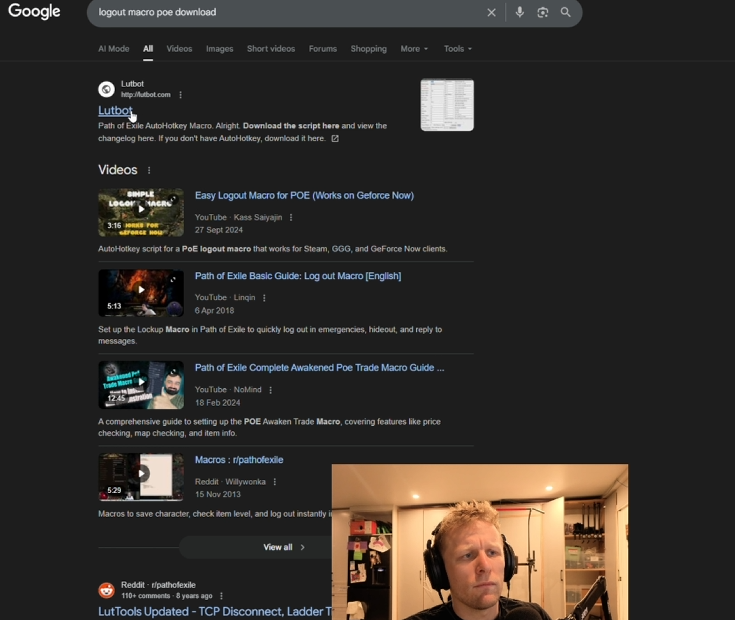Switch to Videos tab

[x=179, y=49]
